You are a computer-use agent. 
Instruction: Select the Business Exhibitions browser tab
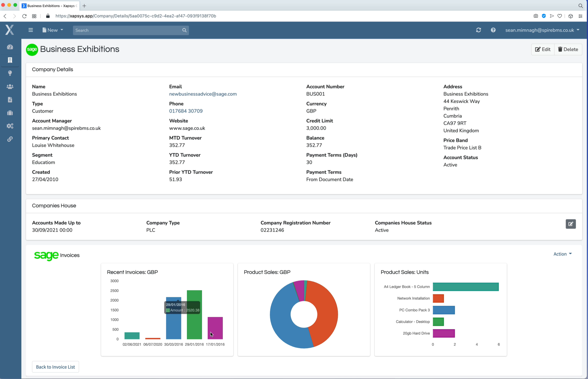[x=49, y=6]
